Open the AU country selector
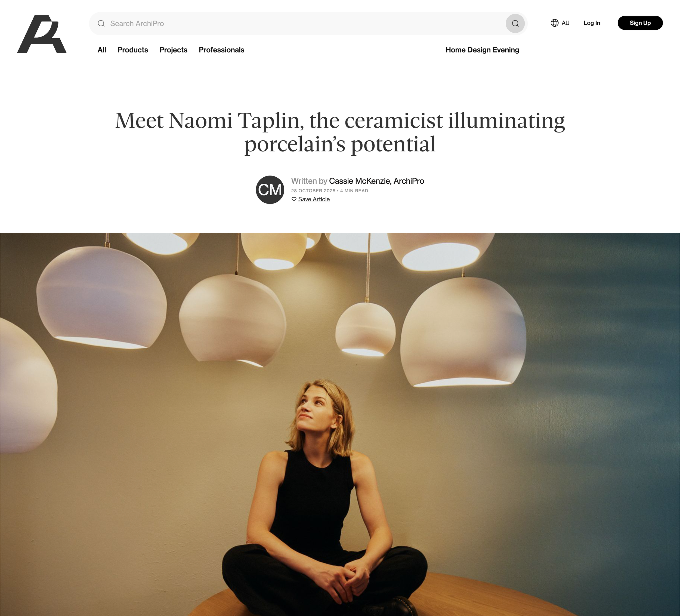Viewport: 680px width, 616px height. pyautogui.click(x=560, y=23)
